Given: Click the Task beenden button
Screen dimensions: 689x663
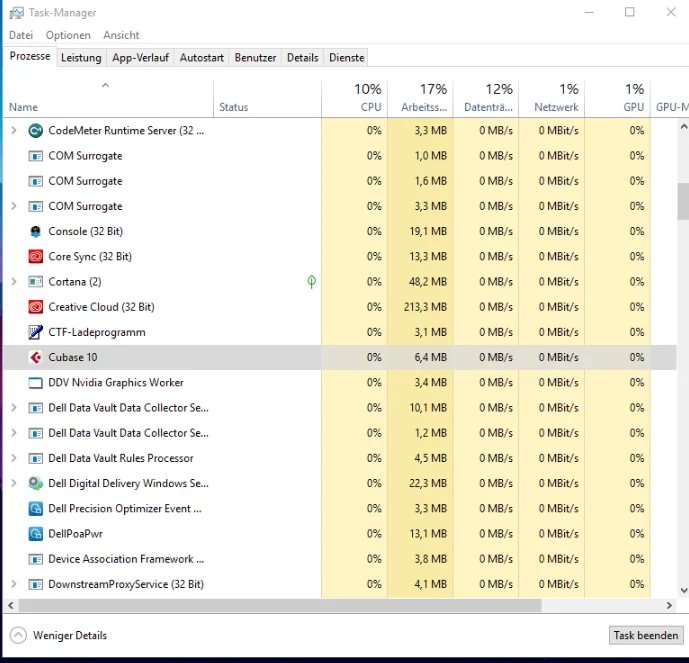Looking at the screenshot, I should [646, 635].
